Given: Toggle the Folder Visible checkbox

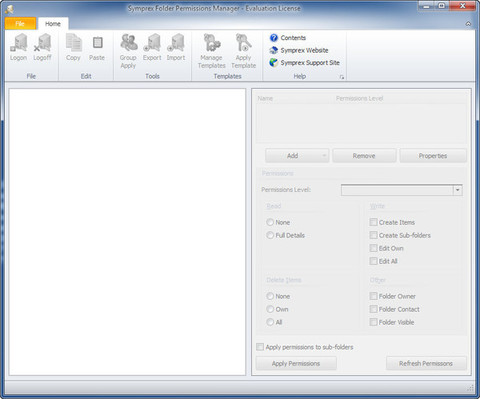Looking at the screenshot, I should (x=373, y=322).
